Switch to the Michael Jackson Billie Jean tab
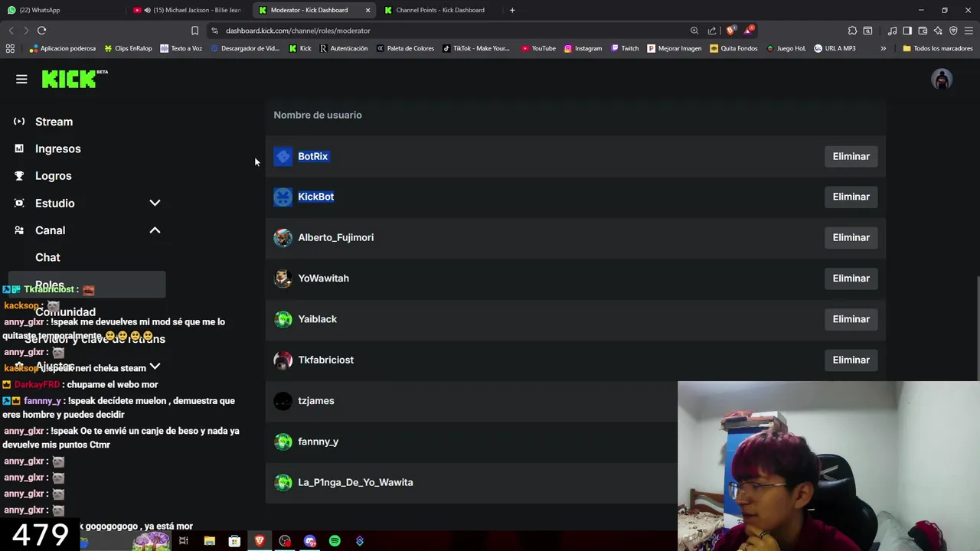This screenshot has height=551, width=980. (188, 10)
